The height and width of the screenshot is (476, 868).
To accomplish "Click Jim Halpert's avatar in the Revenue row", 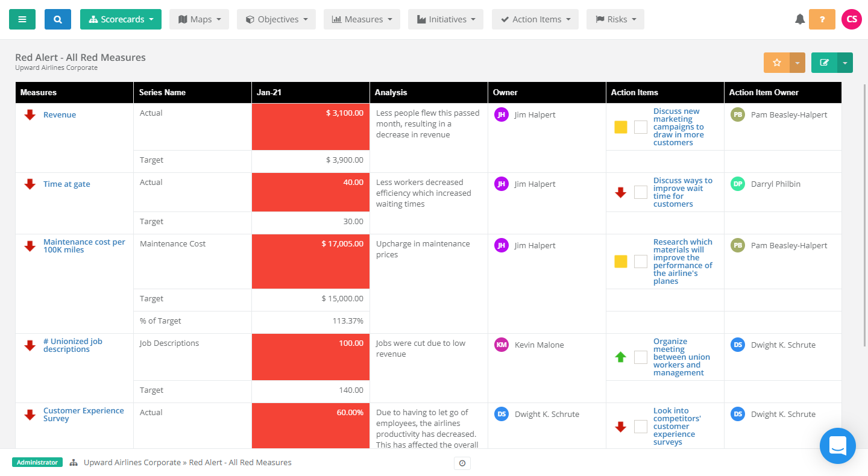I will (x=501, y=114).
